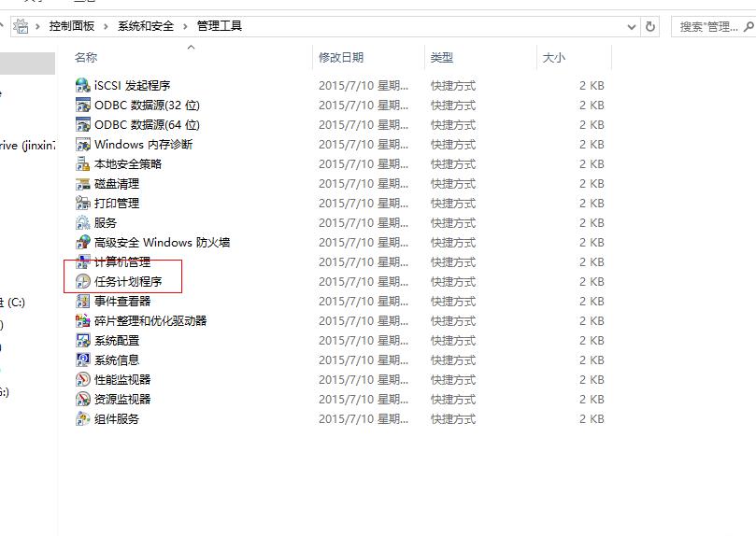Sort by the 大小 column header

coord(574,57)
